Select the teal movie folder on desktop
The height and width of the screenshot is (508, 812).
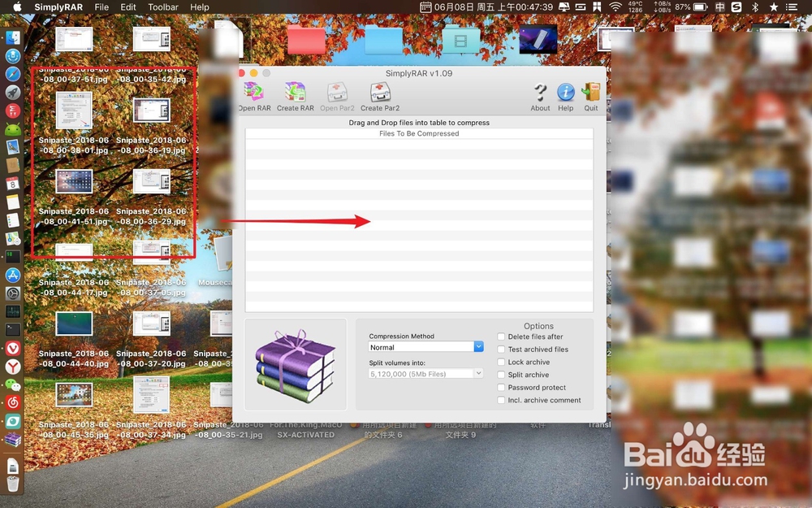(x=461, y=39)
